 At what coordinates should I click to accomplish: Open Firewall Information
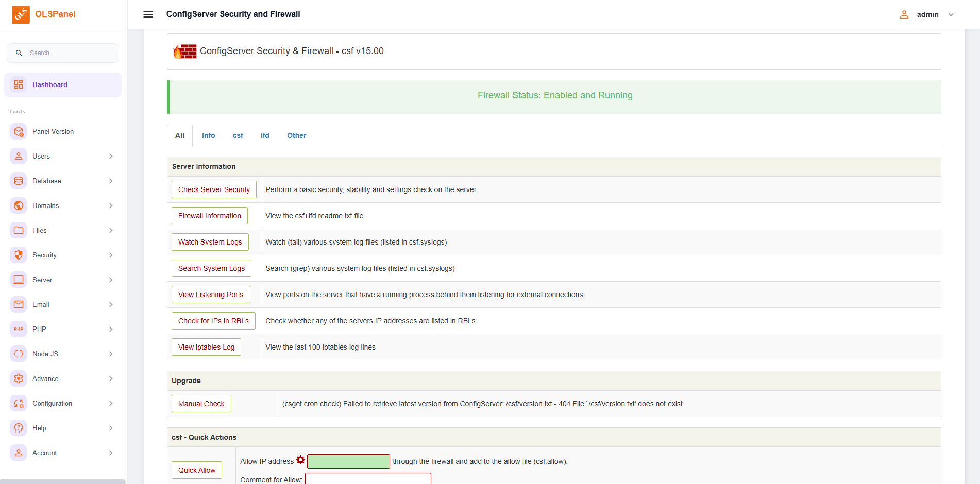click(x=210, y=216)
